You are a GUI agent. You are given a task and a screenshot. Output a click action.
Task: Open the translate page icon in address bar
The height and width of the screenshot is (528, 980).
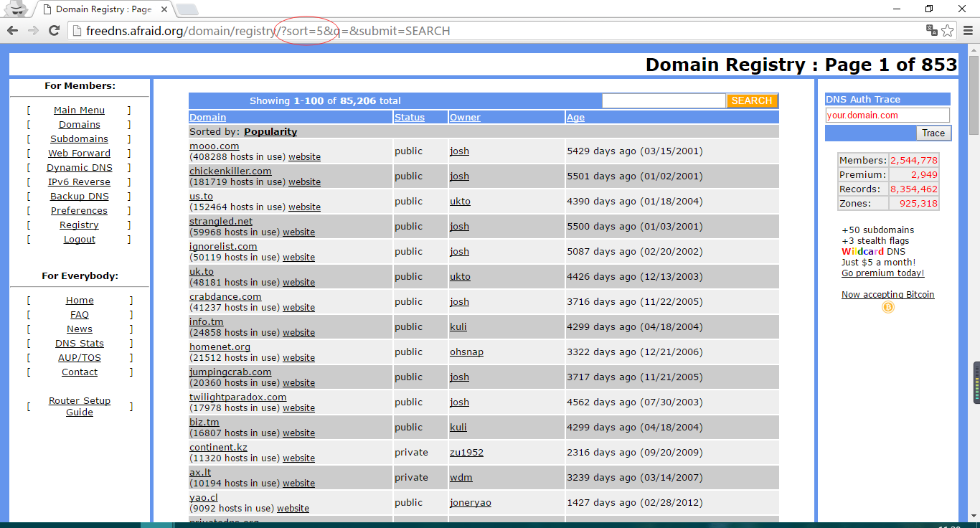click(932, 31)
